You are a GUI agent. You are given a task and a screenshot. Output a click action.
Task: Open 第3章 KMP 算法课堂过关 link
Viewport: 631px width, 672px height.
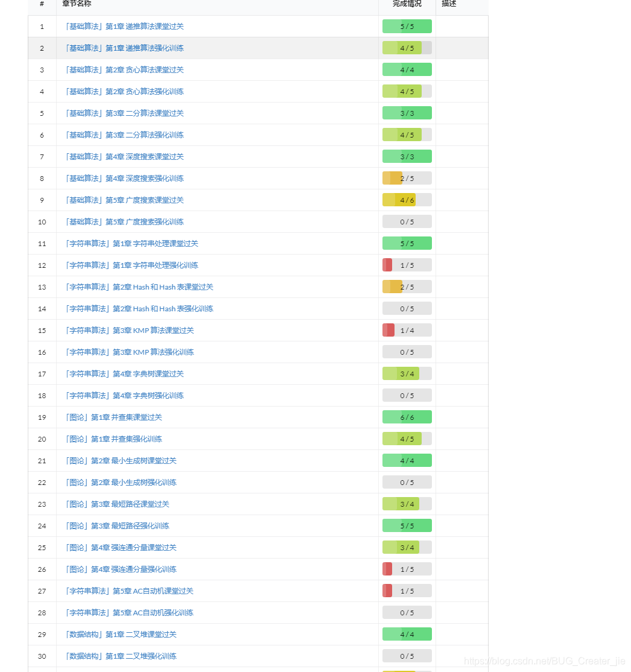pos(129,331)
